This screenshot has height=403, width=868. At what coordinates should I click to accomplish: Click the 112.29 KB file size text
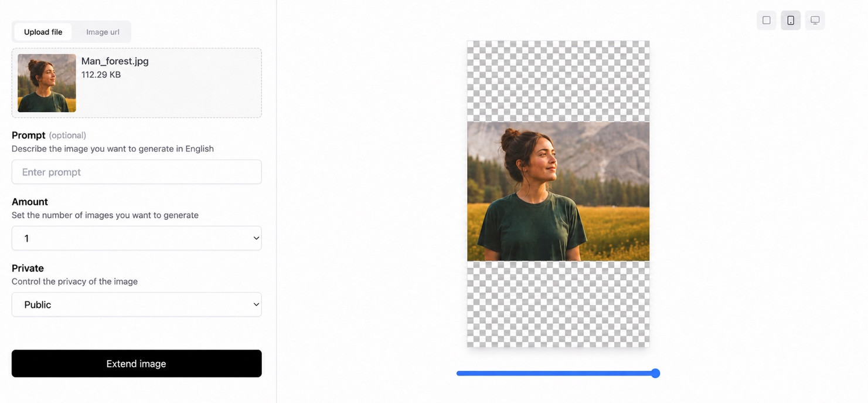point(101,74)
